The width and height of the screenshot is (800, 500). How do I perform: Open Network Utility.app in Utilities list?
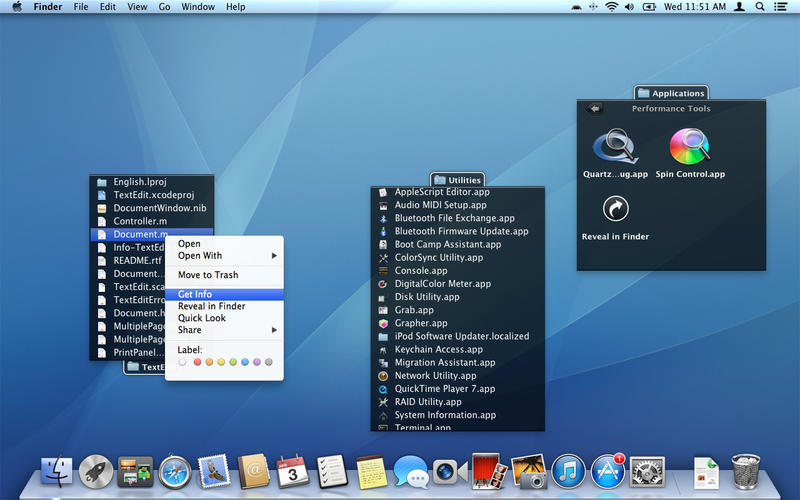click(x=458, y=376)
